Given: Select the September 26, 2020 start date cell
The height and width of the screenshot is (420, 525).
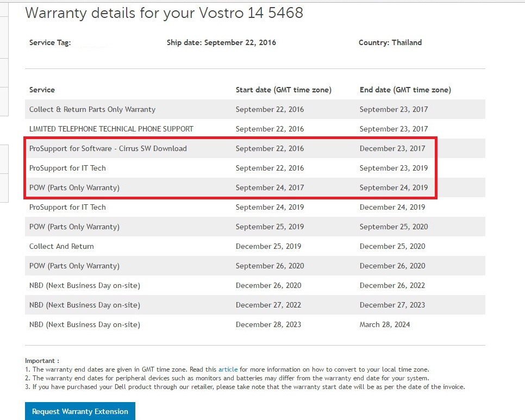Looking at the screenshot, I should 270,266.
